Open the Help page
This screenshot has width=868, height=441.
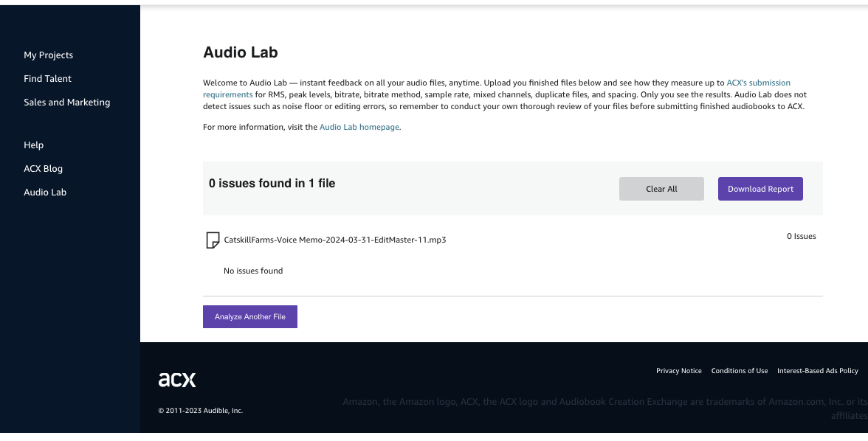33,145
